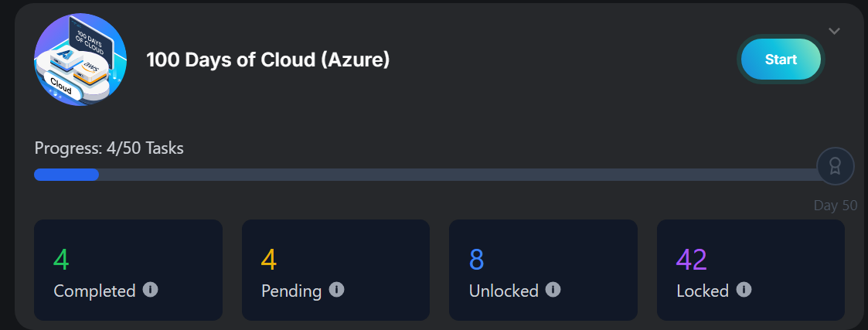The image size is (868, 330).
Task: Click the unfilled grey progress bar track
Action: [x=456, y=175]
